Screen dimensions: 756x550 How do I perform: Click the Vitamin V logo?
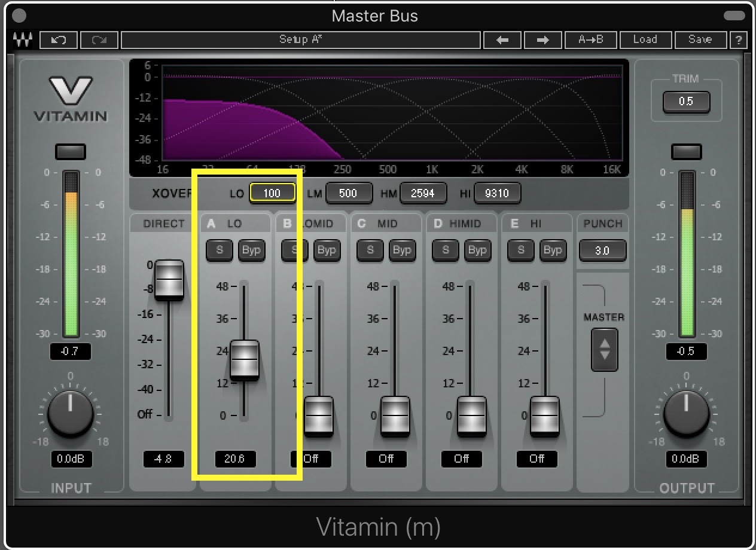point(71,99)
